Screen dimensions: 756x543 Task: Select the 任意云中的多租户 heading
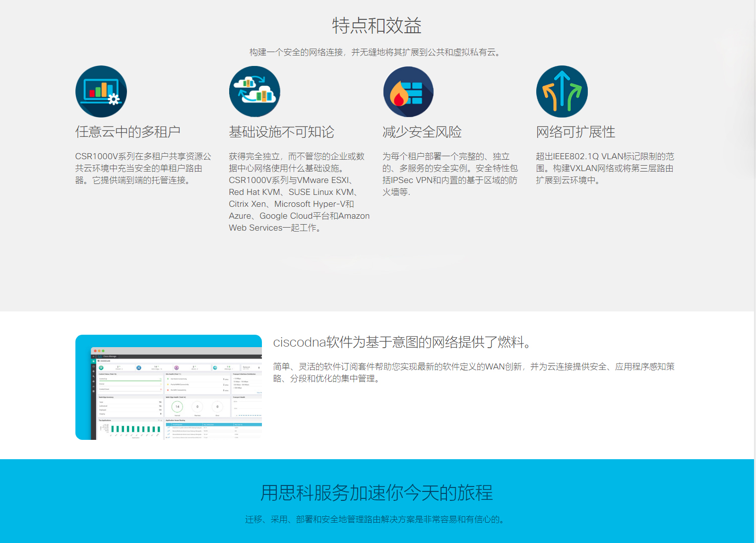click(128, 132)
